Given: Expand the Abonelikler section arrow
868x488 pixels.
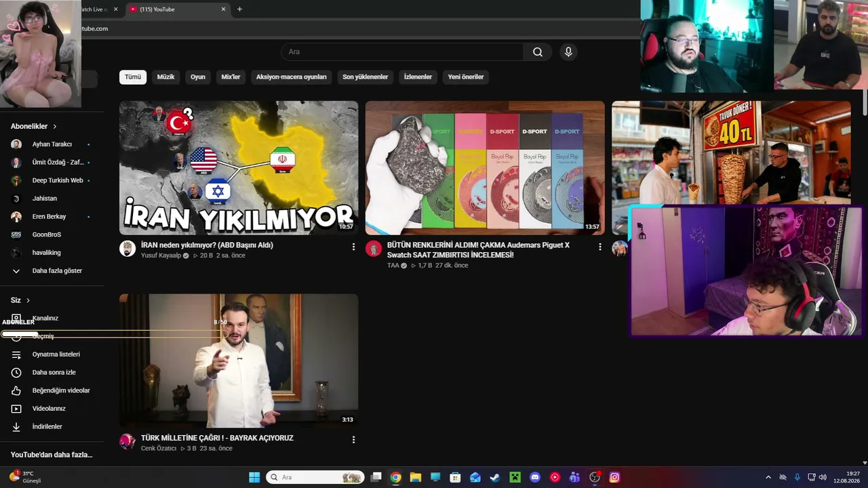Looking at the screenshot, I should [x=55, y=127].
